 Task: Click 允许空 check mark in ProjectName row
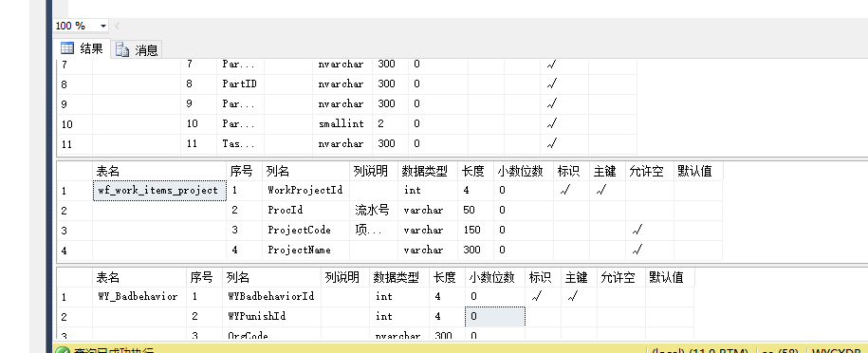point(649,250)
